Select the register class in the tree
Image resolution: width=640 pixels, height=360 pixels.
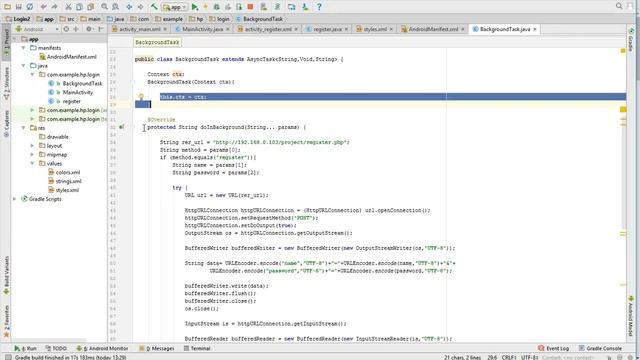[x=64, y=101]
